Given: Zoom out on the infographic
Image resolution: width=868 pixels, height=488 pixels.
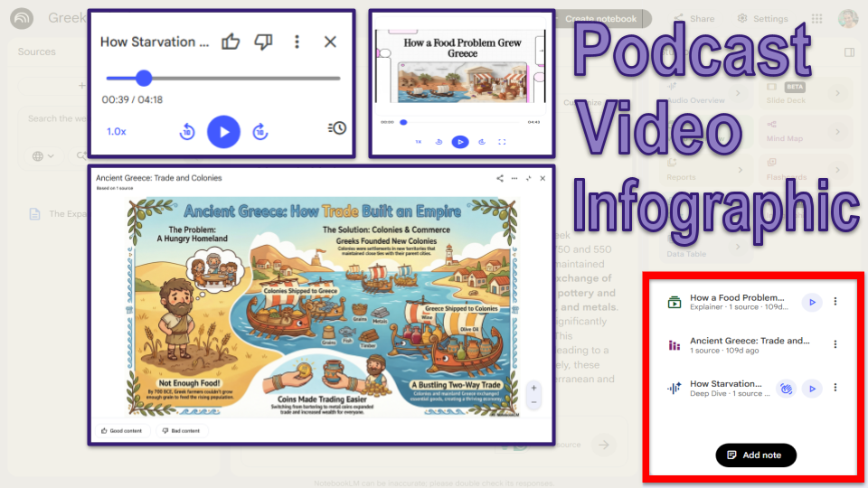Looking at the screenshot, I should 533,402.
